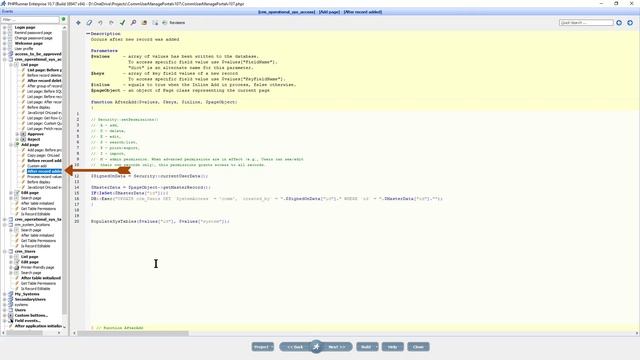Open Help from bottom bar
The image size is (640, 360).
pos(393,347)
